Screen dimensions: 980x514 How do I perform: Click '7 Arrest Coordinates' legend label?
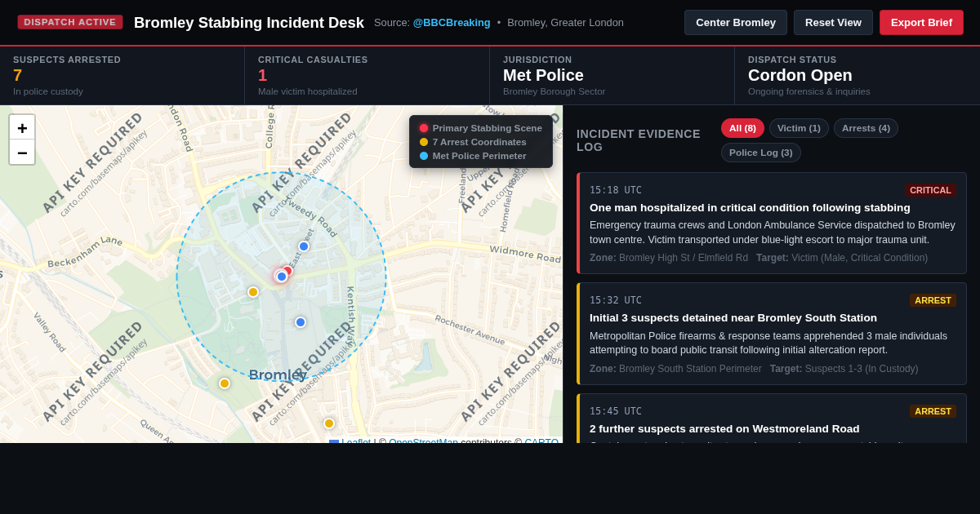pyautogui.click(x=479, y=142)
